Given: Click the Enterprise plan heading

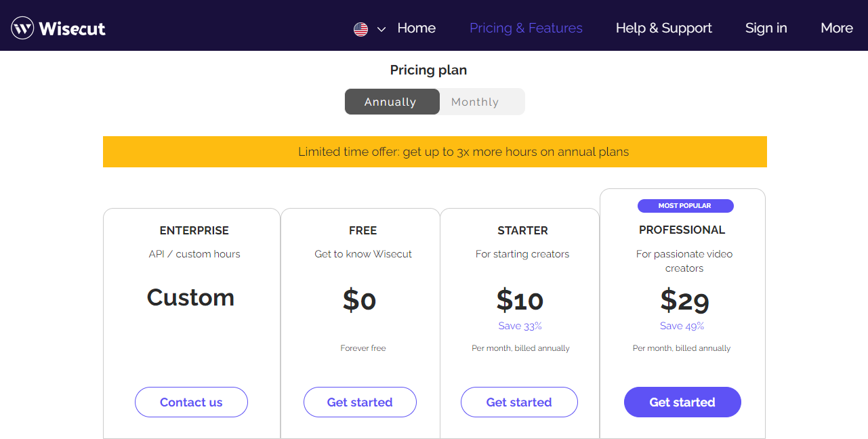Looking at the screenshot, I should (194, 230).
